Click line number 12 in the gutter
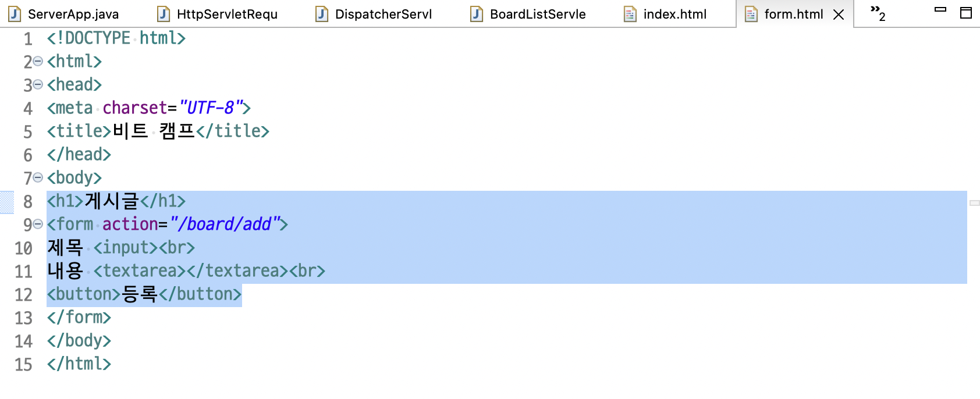 tap(23, 295)
